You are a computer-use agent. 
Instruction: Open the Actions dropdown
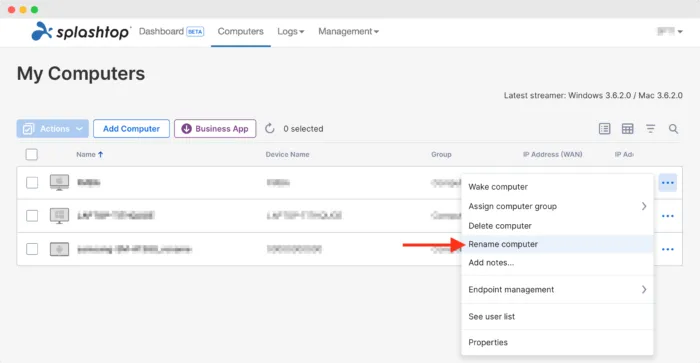[53, 129]
